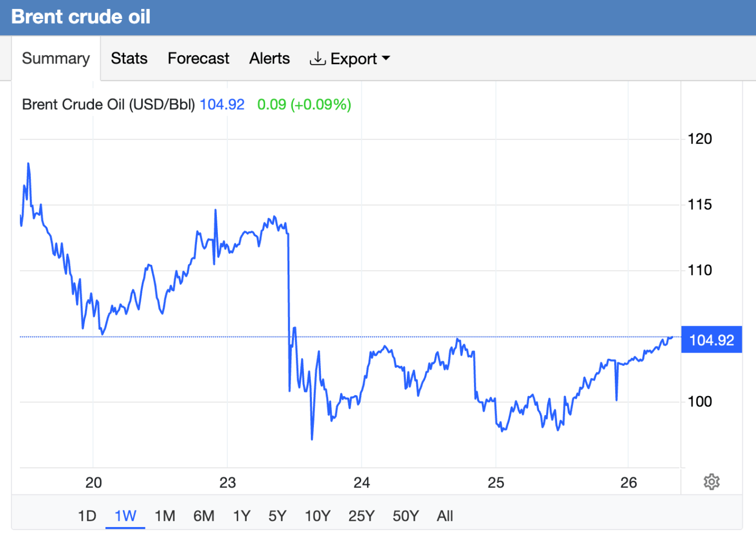Click the Brent crude oil header title
This screenshot has width=756, height=537.
click(81, 17)
